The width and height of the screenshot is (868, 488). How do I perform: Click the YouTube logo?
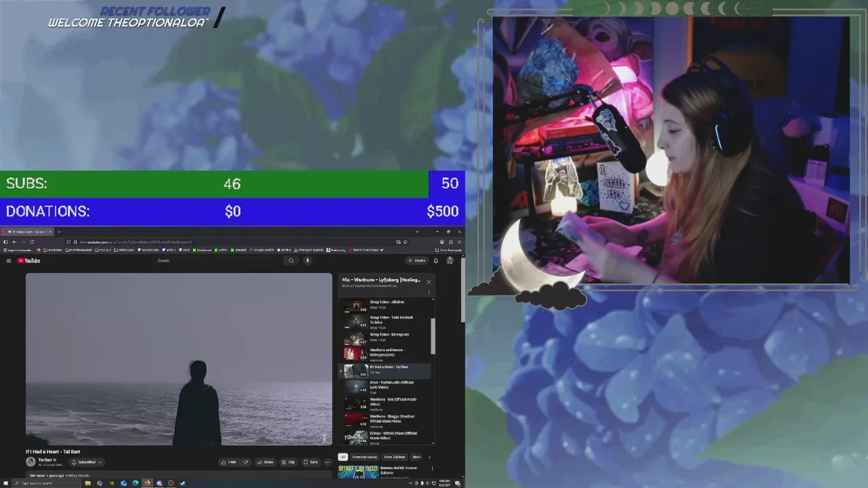28,261
